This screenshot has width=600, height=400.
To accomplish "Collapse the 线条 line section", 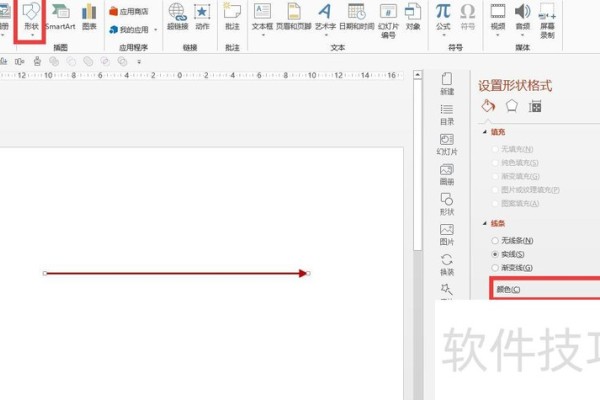I will (485, 223).
